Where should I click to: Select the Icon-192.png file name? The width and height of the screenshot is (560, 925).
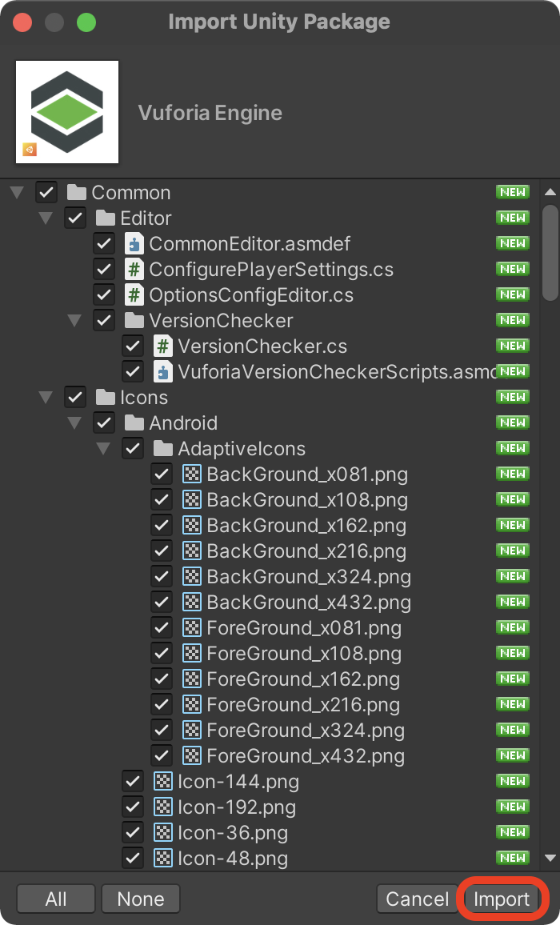click(x=238, y=807)
